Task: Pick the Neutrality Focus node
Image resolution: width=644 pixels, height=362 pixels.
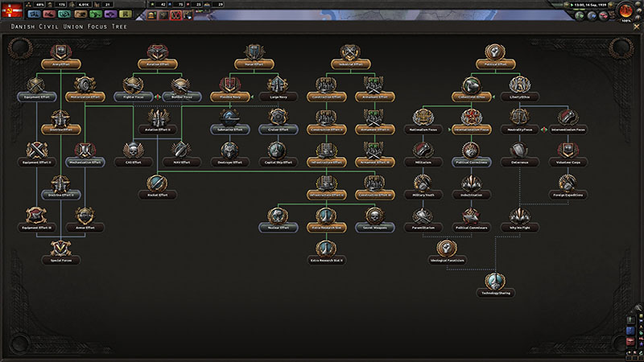Action: coord(520,122)
